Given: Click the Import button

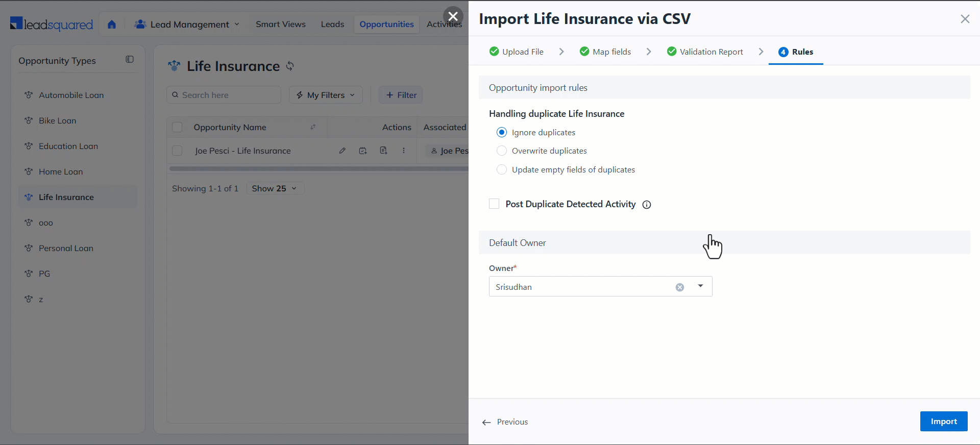Looking at the screenshot, I should pyautogui.click(x=944, y=422).
